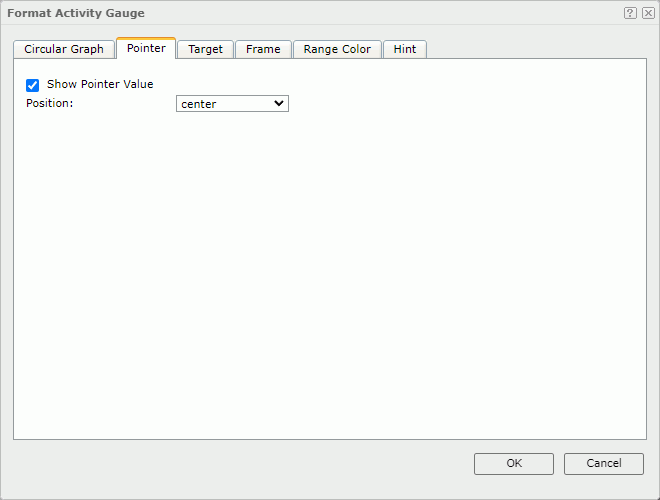
Task: Select the Pointer tab
Action: tap(146, 48)
